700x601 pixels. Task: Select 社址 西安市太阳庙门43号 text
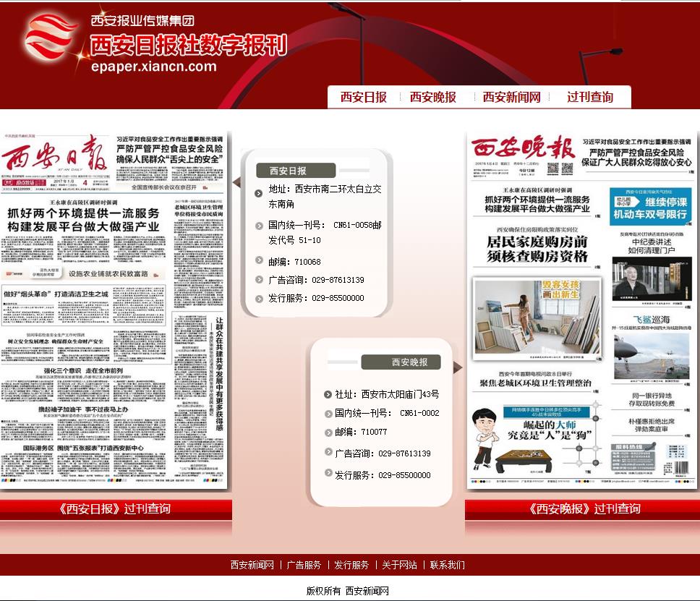387,394
